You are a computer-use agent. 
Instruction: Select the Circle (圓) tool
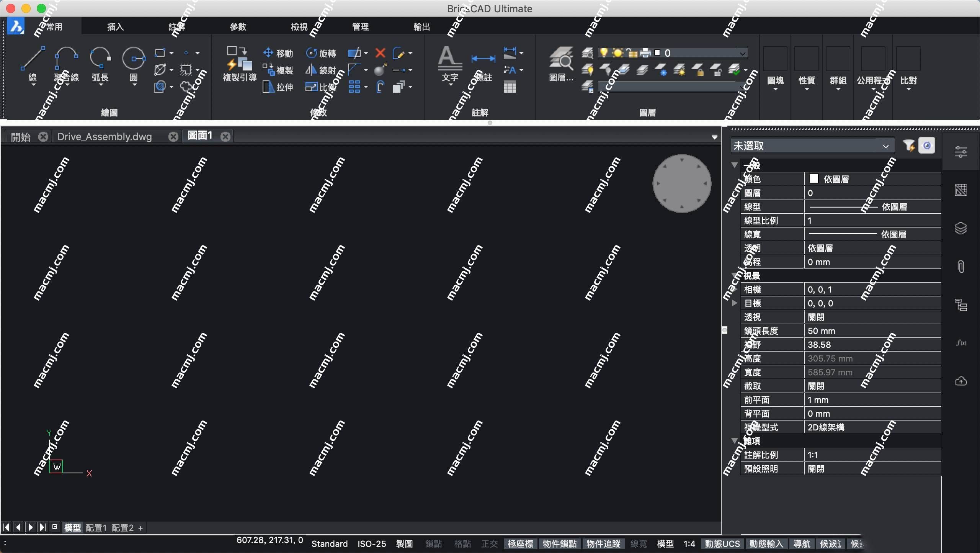pyautogui.click(x=134, y=64)
